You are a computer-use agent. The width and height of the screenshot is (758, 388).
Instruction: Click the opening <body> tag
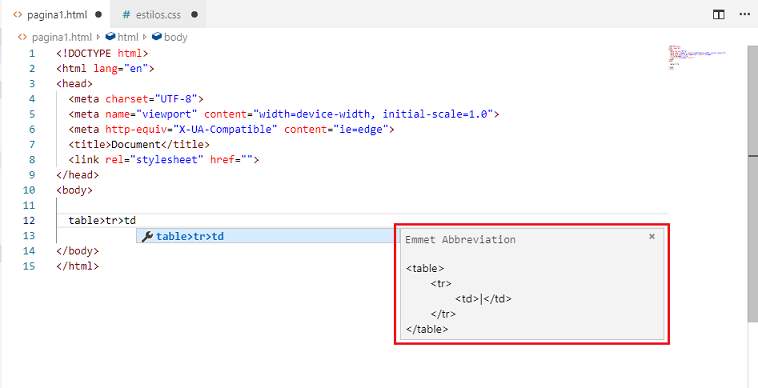pyautogui.click(x=74, y=190)
